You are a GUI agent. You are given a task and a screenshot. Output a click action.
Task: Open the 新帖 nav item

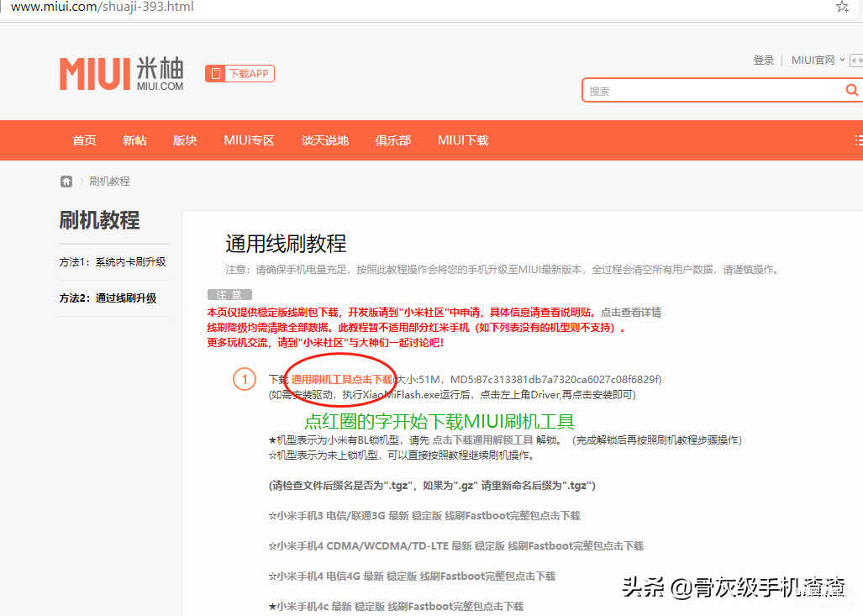134,140
